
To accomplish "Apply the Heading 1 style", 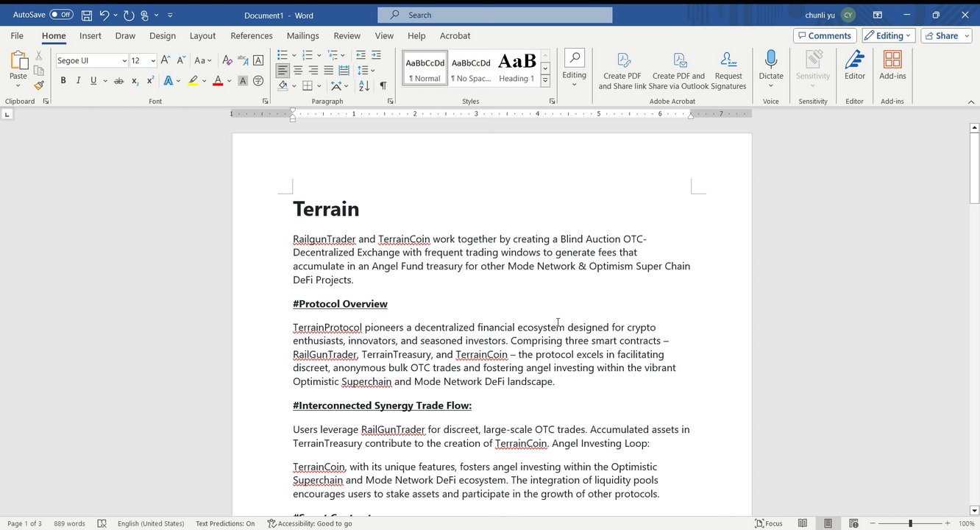I will tap(516, 68).
